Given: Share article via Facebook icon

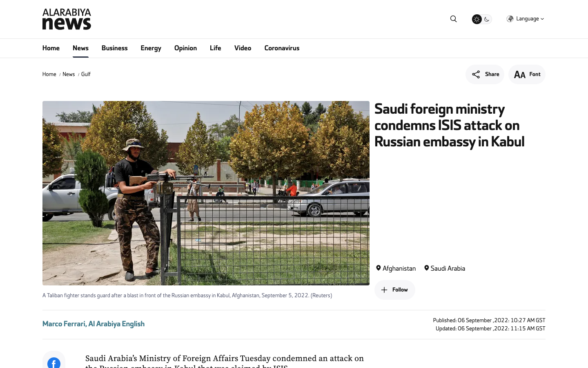Looking at the screenshot, I should tap(54, 362).
